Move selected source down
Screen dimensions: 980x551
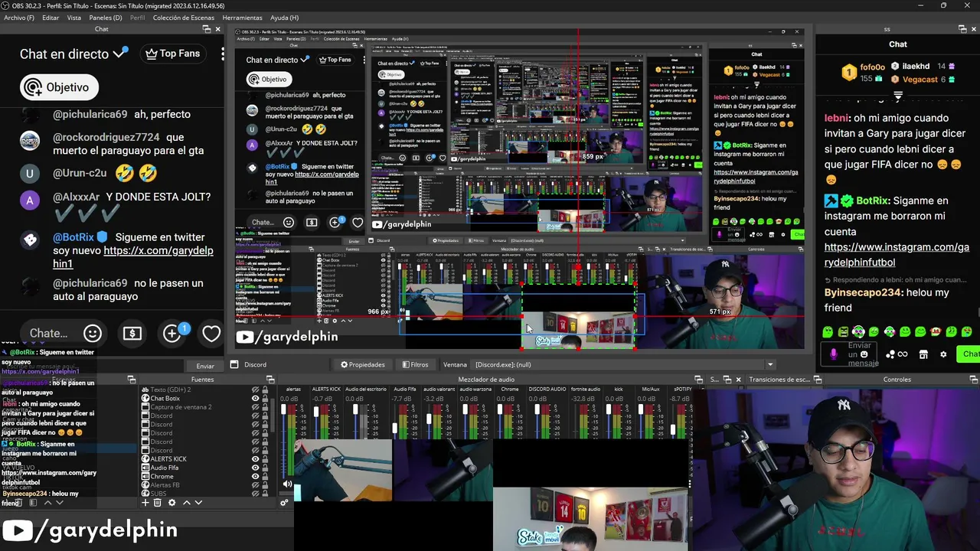[x=198, y=503]
